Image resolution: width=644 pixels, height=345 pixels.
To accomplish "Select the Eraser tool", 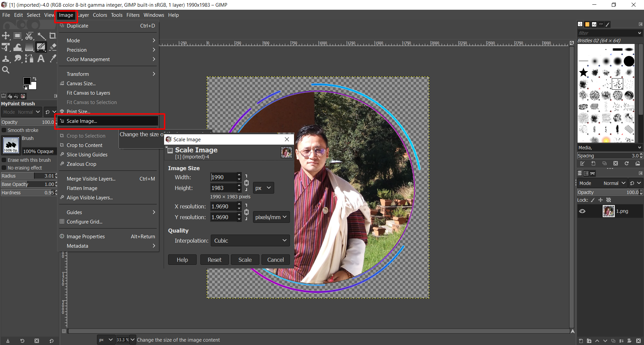I will pyautogui.click(x=53, y=47).
